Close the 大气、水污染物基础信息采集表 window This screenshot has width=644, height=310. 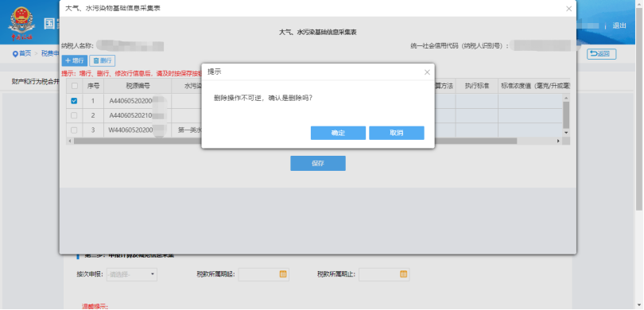568,9
